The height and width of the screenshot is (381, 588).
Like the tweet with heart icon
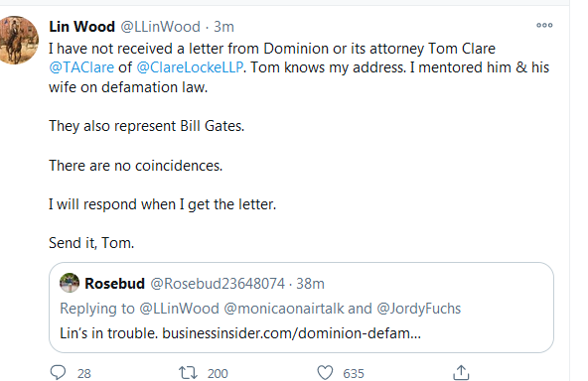pos(325,373)
